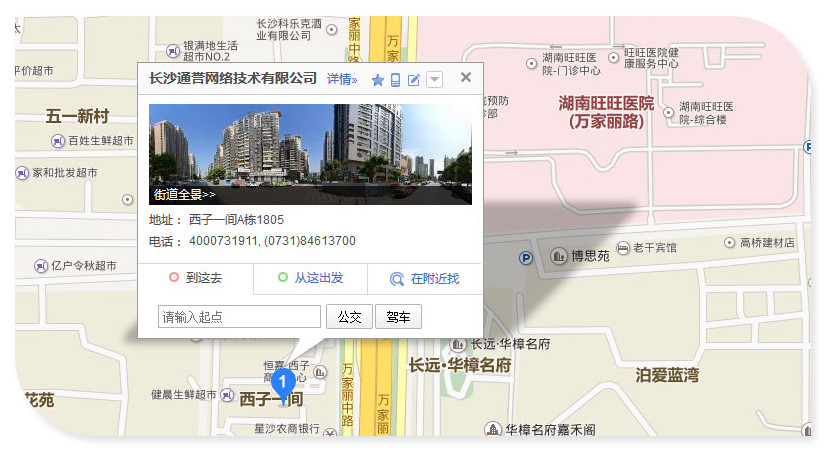Click the star favorite icon in popup

click(x=377, y=80)
